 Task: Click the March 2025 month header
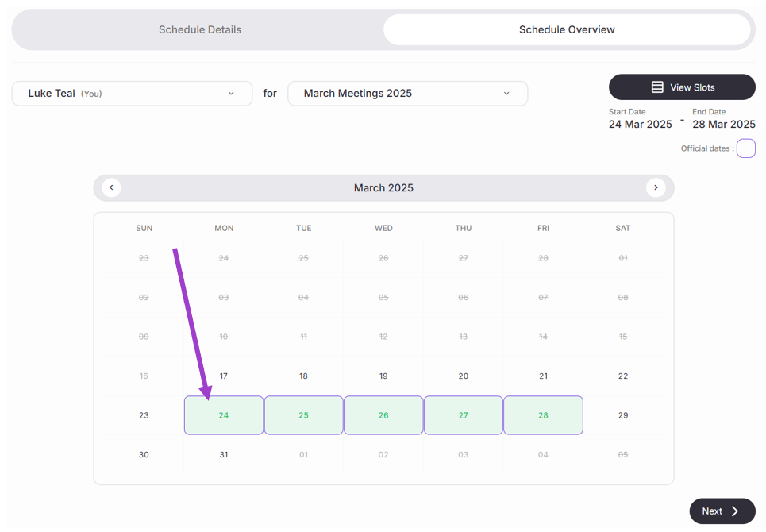click(x=383, y=188)
